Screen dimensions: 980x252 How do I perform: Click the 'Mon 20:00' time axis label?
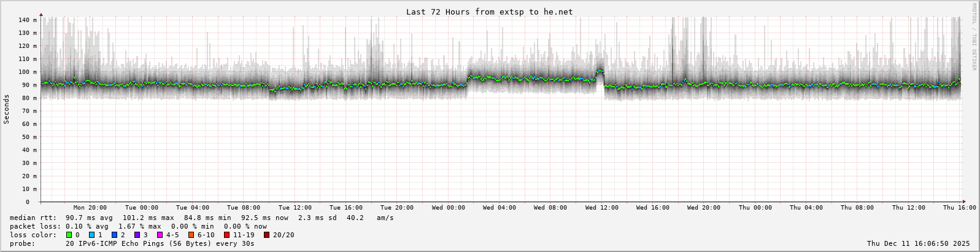90,208
